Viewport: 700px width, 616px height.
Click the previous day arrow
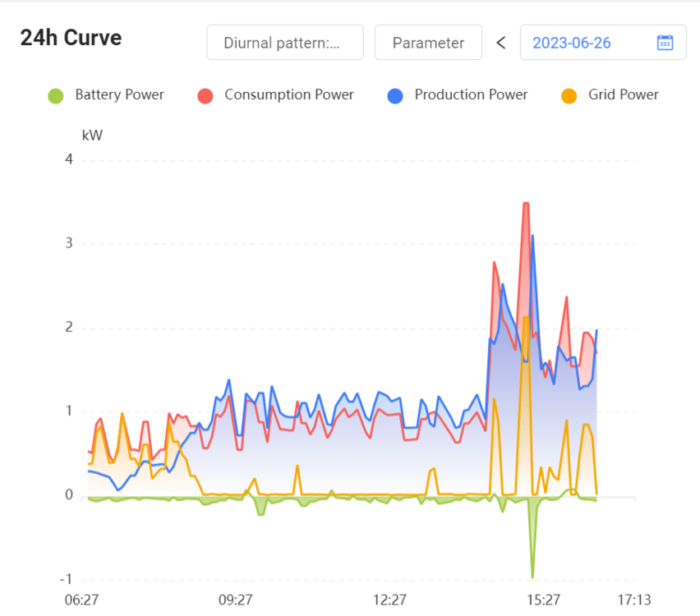(x=500, y=43)
